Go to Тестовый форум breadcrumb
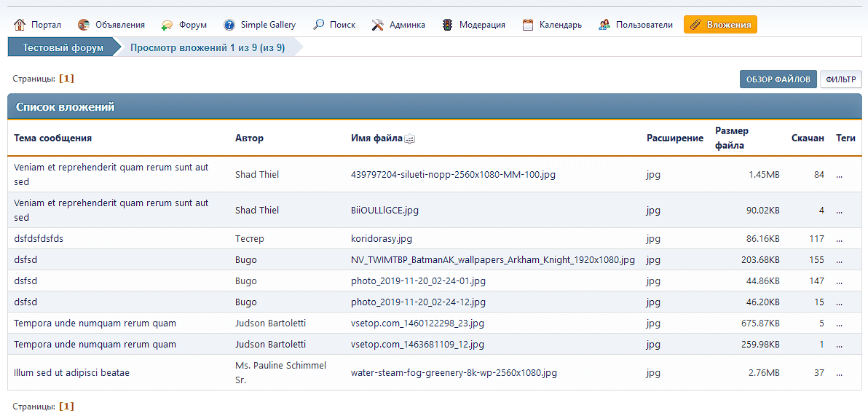 [x=63, y=48]
